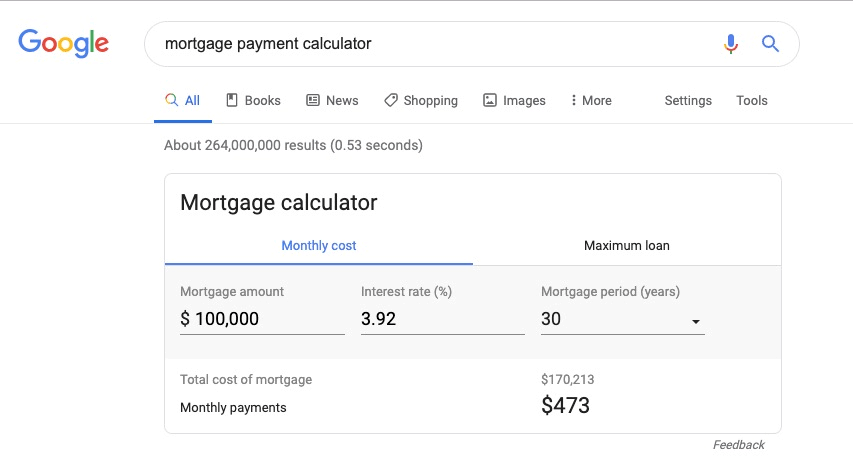Click the Books tab icon
Screen dimensions: 853x470
(232, 100)
